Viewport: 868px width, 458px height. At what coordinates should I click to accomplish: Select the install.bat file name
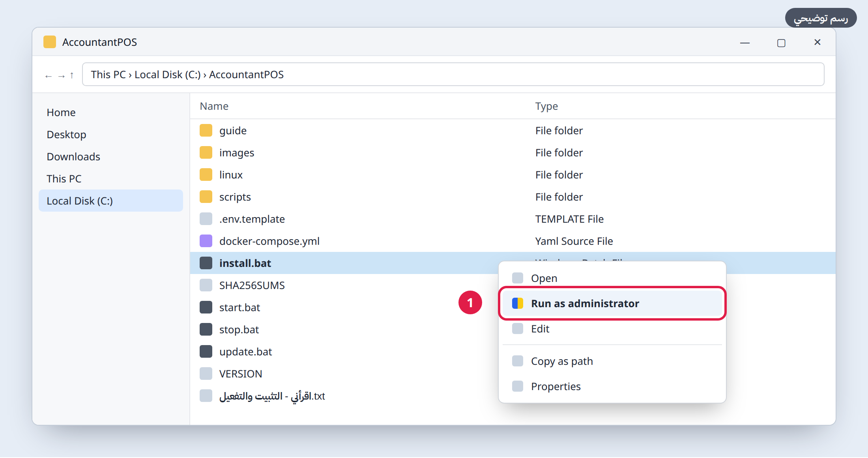(245, 263)
